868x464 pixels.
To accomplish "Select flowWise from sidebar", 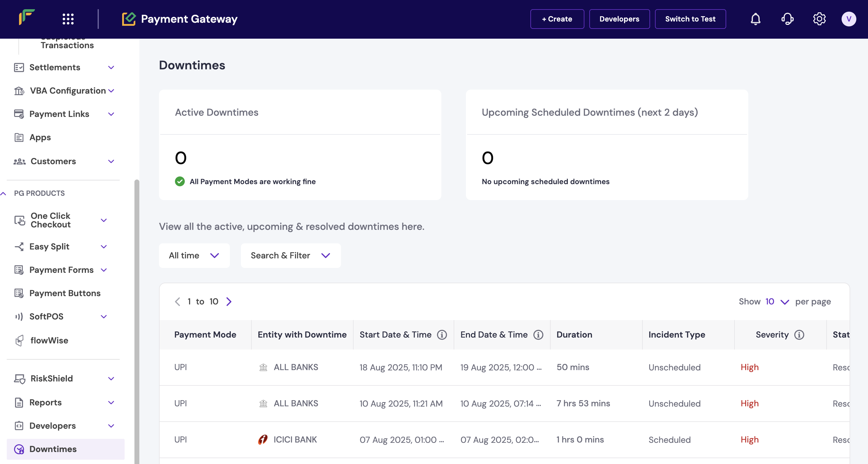I will coord(49,340).
